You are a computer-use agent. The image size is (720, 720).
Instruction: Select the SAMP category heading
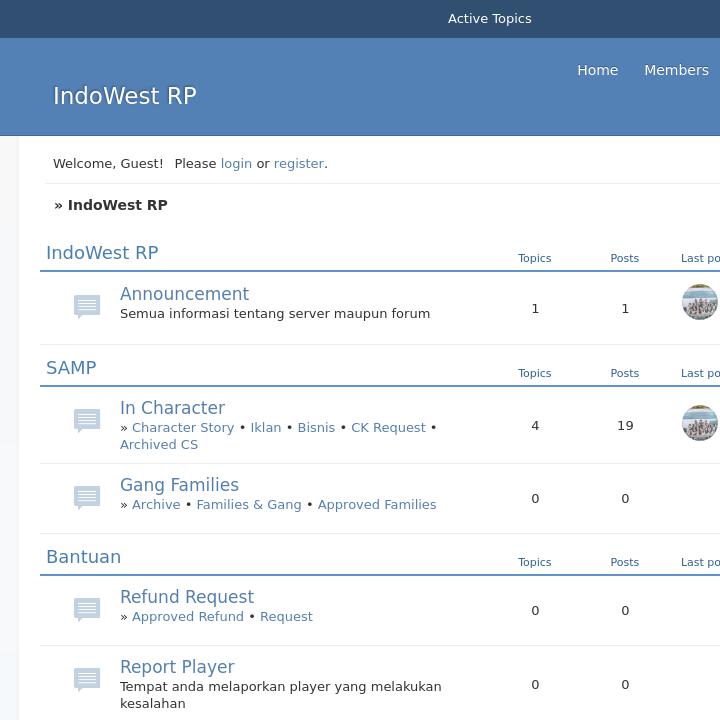[71, 368]
